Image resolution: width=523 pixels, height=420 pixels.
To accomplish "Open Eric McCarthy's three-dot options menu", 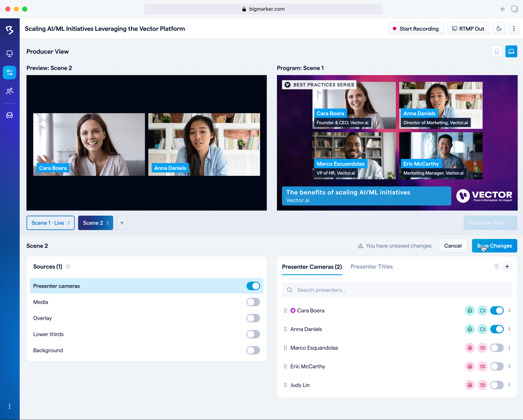I will click(509, 366).
